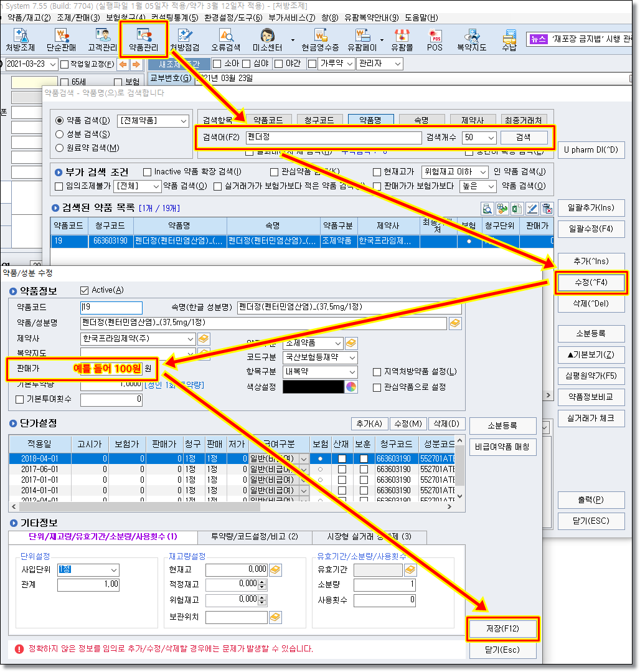Launch 오류검색 toolbar tool

225,39
